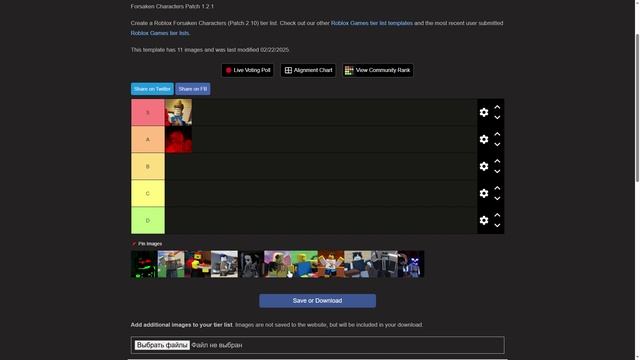Select the D tier green label
Viewport: 640px width, 360px height.
[148, 220]
